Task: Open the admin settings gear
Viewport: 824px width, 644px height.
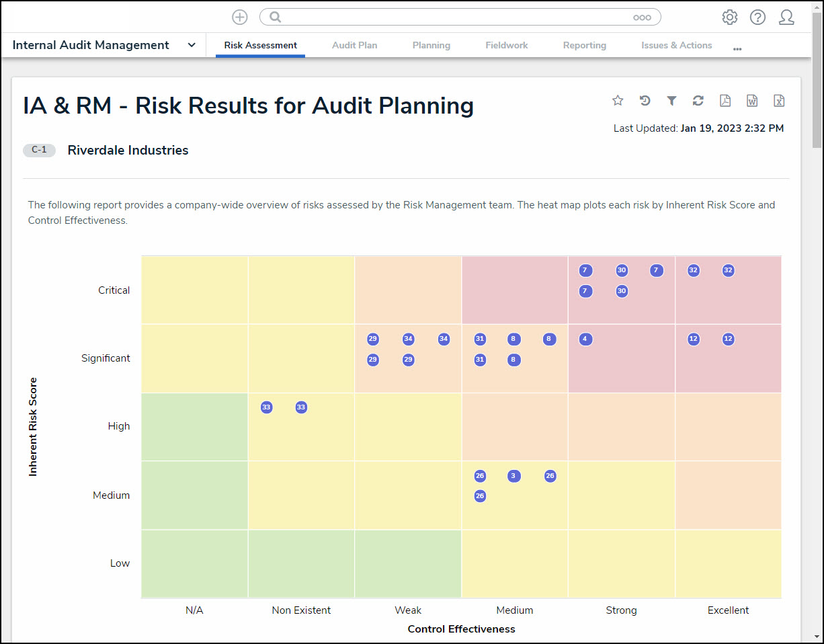Action: pos(729,17)
